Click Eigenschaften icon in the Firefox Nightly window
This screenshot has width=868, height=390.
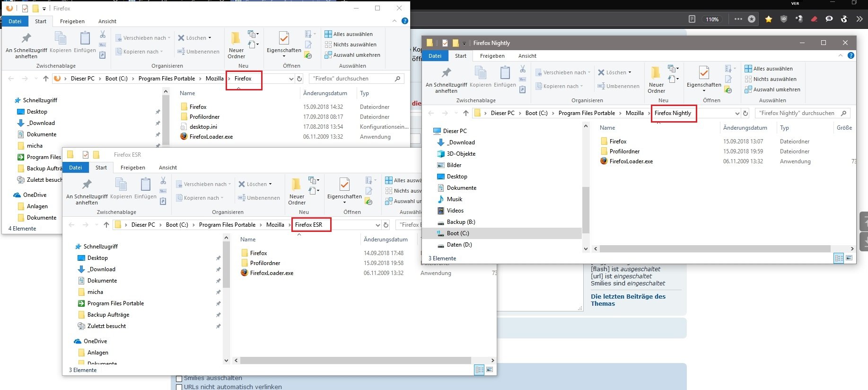pyautogui.click(x=704, y=73)
